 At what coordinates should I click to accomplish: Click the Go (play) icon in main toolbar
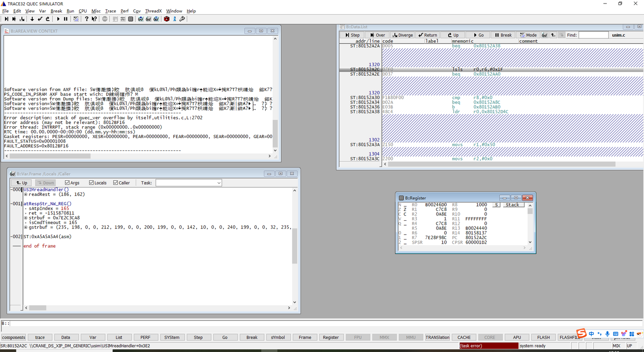coord(58,19)
